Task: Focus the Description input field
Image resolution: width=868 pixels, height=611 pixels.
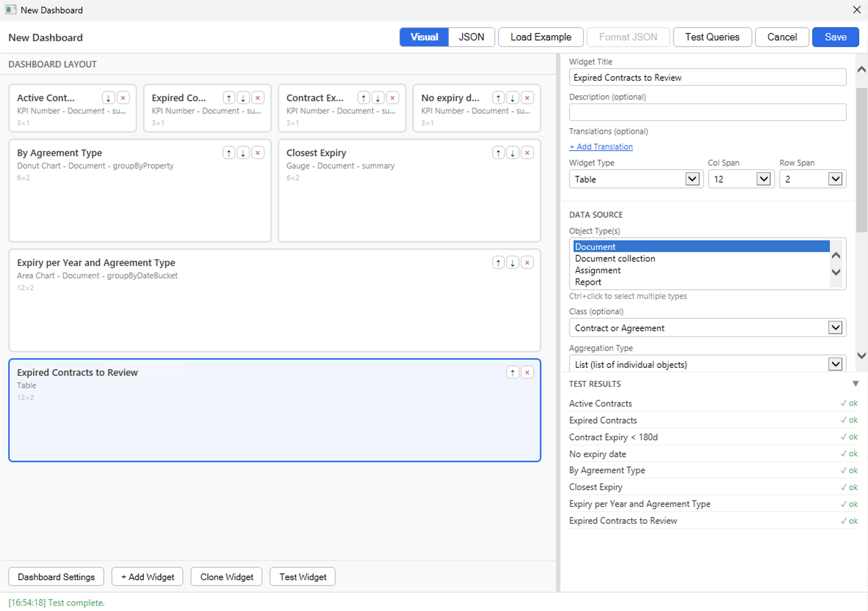Action: [x=708, y=112]
